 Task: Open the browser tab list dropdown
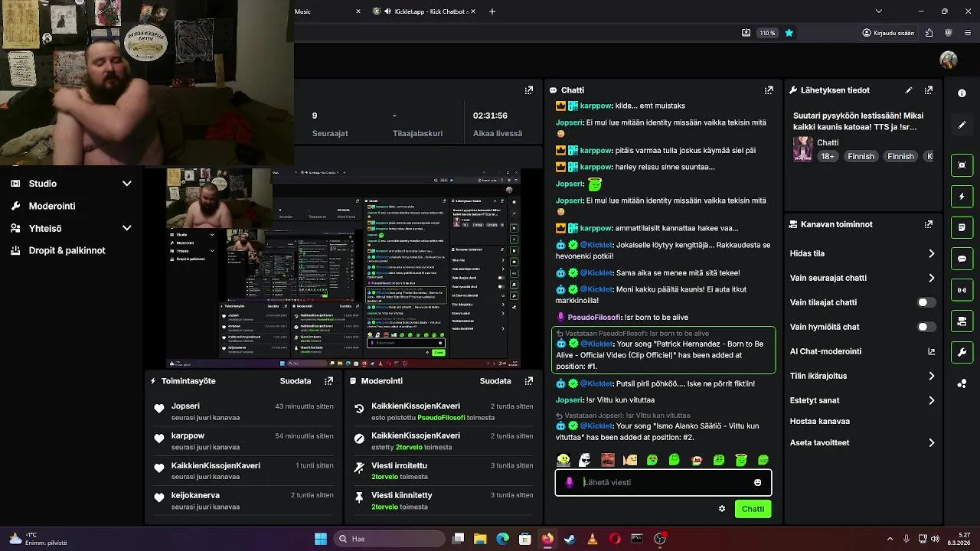point(878,11)
